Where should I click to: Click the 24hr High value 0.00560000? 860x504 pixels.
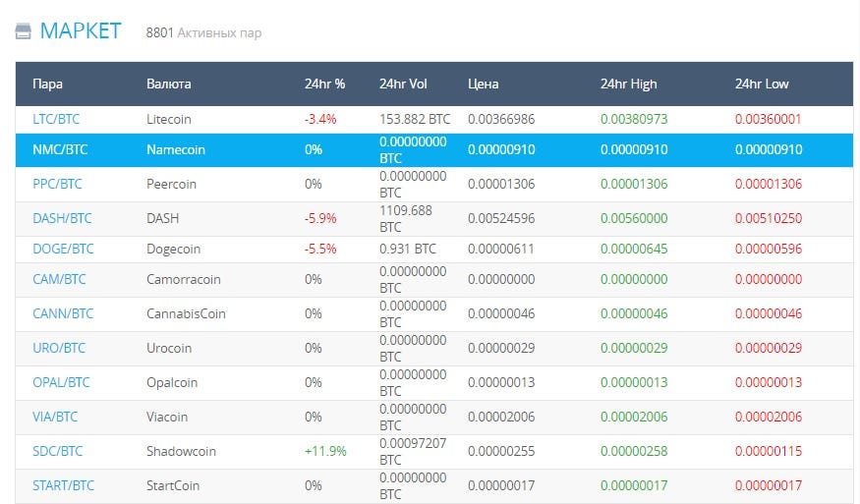[634, 218]
